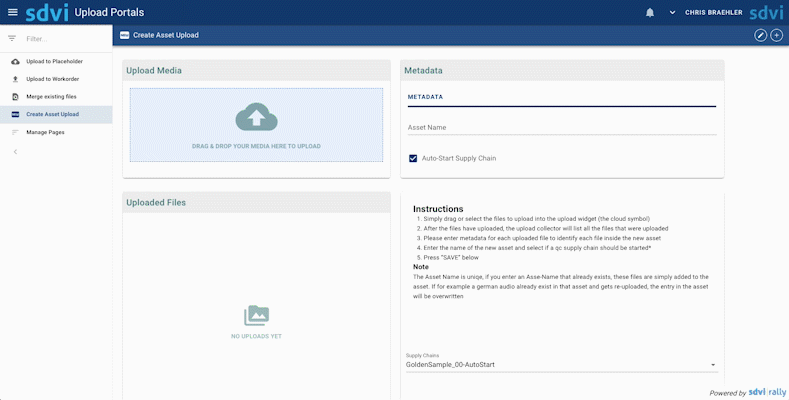This screenshot has width=789, height=400.
Task: Open the Upload to Placeholder page
Action: (x=56, y=61)
